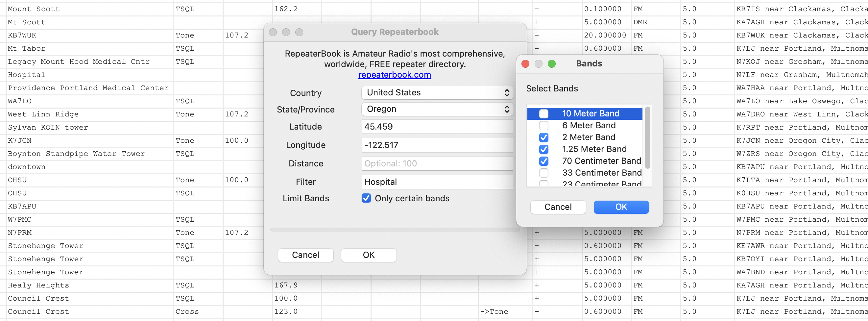
Task: Select 'Legacy Mount Hood Medical Cntr' cell
Action: tap(90, 62)
